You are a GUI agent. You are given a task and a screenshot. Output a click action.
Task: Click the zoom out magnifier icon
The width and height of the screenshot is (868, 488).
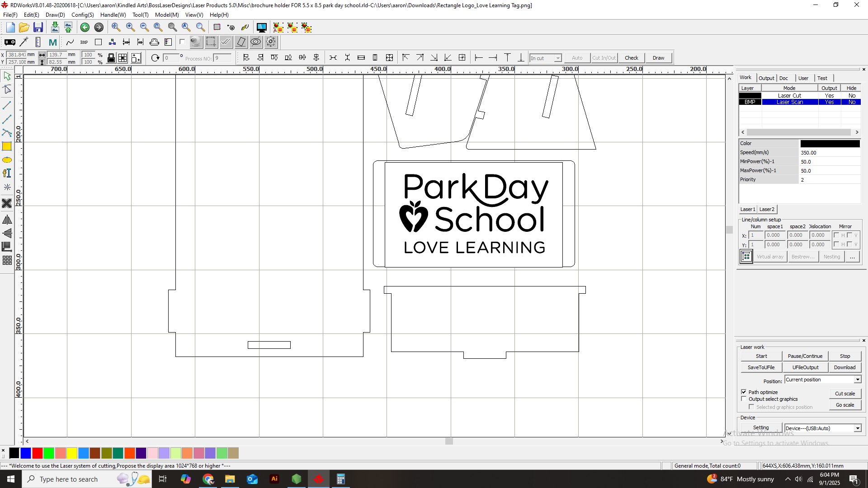coord(144,28)
